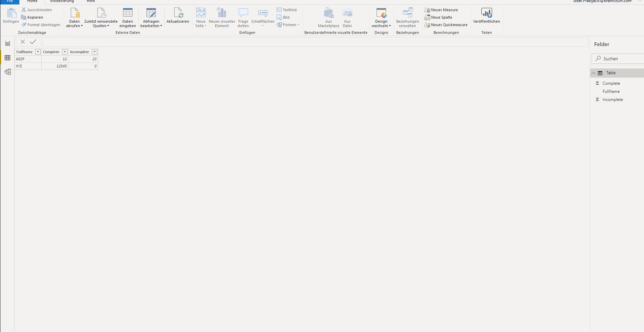Click Neues Quickmeasure
The image size is (644, 332).
tap(446, 25)
